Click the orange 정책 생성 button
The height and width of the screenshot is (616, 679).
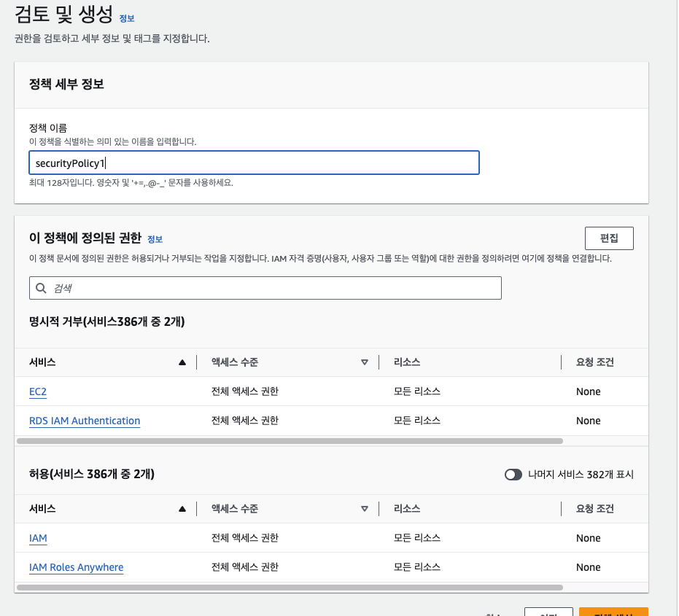613,612
